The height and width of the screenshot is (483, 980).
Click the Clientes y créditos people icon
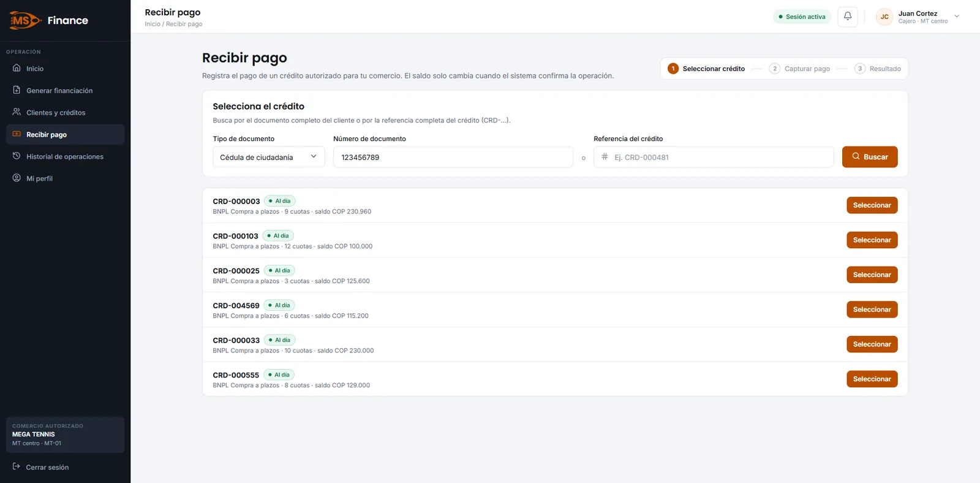pos(17,112)
